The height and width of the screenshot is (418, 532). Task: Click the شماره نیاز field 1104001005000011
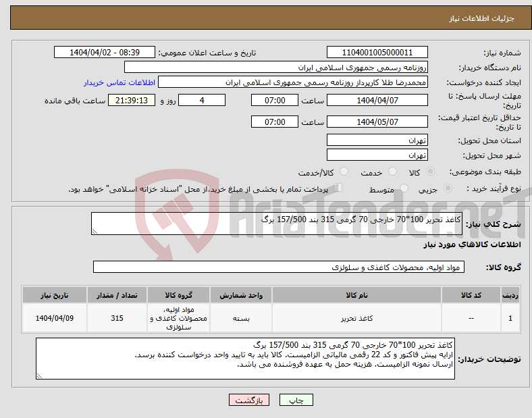pyautogui.click(x=377, y=52)
